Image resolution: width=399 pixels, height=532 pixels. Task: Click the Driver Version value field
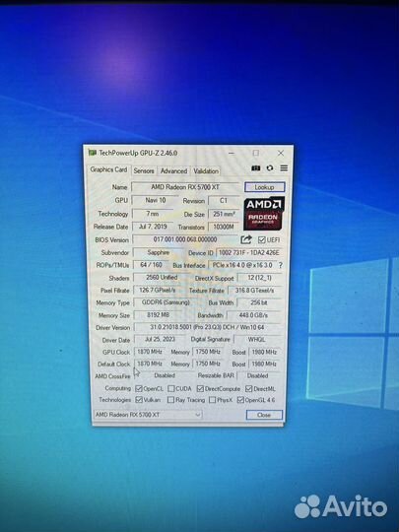(x=208, y=327)
